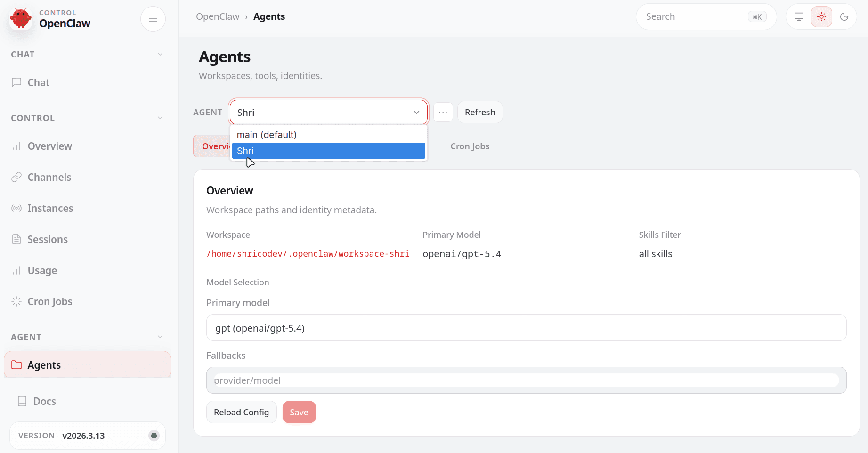Click the Channels link icon
This screenshot has width=868, height=453.
click(16, 177)
